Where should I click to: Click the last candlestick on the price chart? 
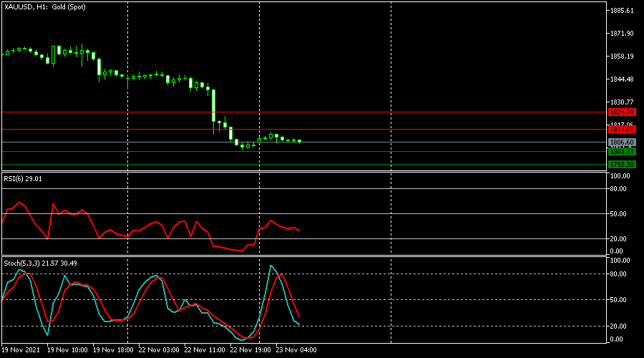click(300, 141)
